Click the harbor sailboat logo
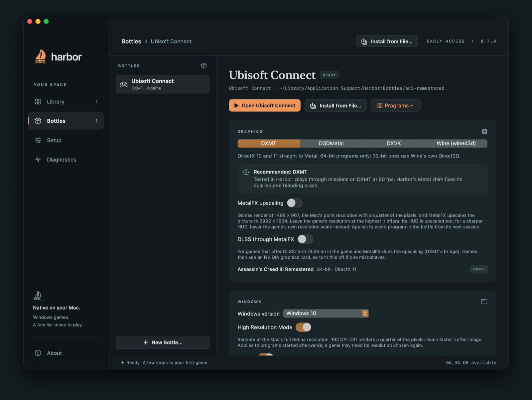The width and height of the screenshot is (532, 400). point(40,57)
